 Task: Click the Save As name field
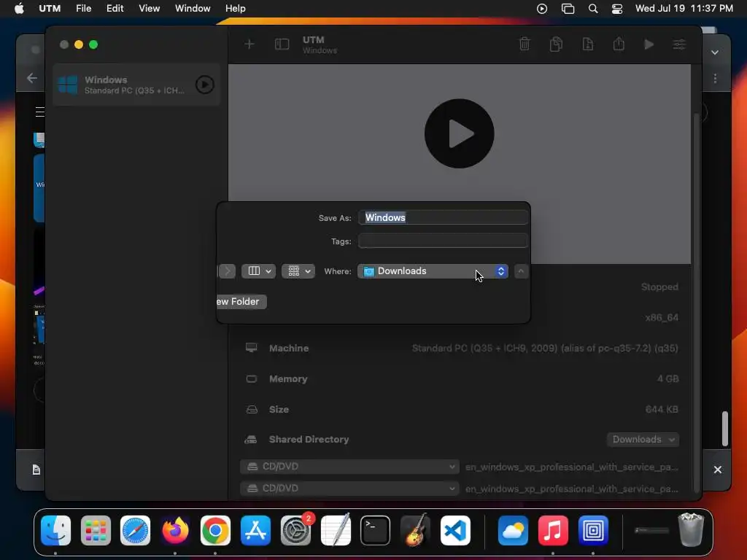tap(443, 217)
